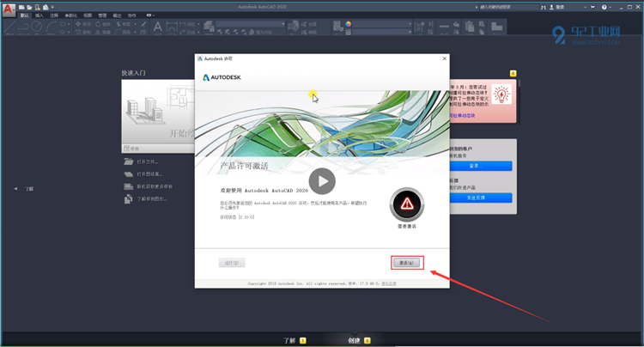This screenshot has width=644, height=347.
Task: Click the 修剪 (Trim) tool
Action: coord(123,24)
